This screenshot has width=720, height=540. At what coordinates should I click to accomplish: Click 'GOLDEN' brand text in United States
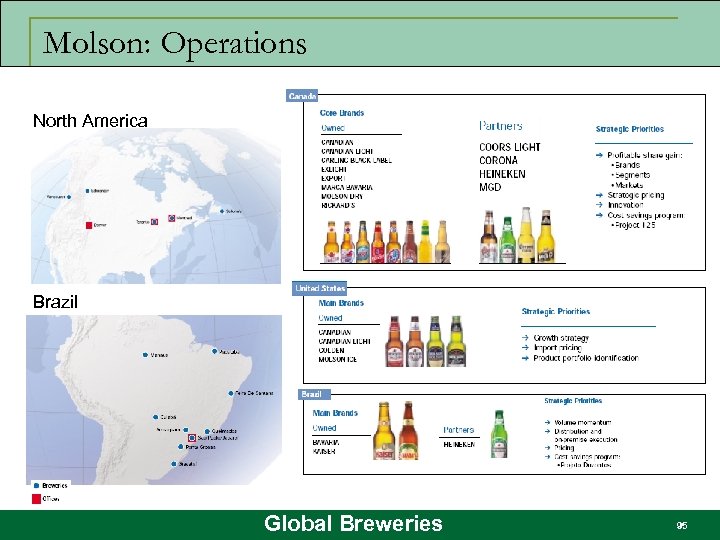coord(331,350)
